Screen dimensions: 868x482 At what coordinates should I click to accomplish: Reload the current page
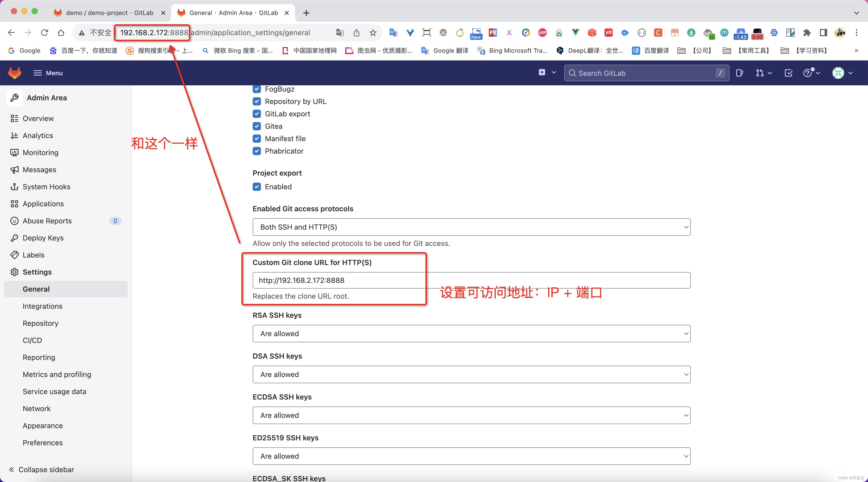click(44, 32)
